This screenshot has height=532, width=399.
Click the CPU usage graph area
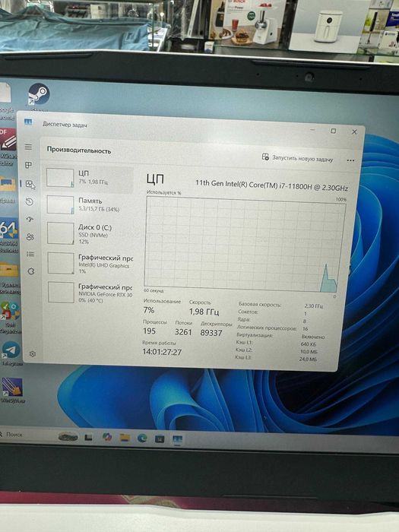(244, 244)
